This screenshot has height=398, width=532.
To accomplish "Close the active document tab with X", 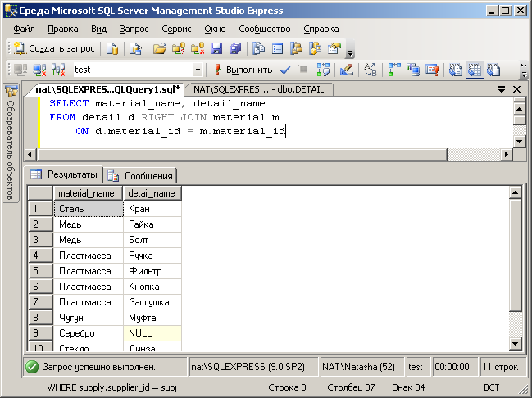I will pyautogui.click(x=516, y=89).
